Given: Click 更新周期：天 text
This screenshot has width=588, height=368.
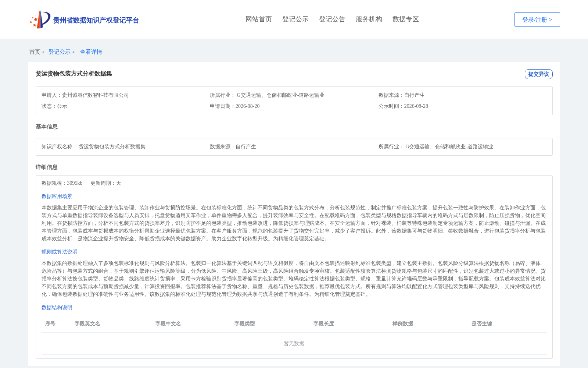Looking at the screenshot, I should click(106, 183).
